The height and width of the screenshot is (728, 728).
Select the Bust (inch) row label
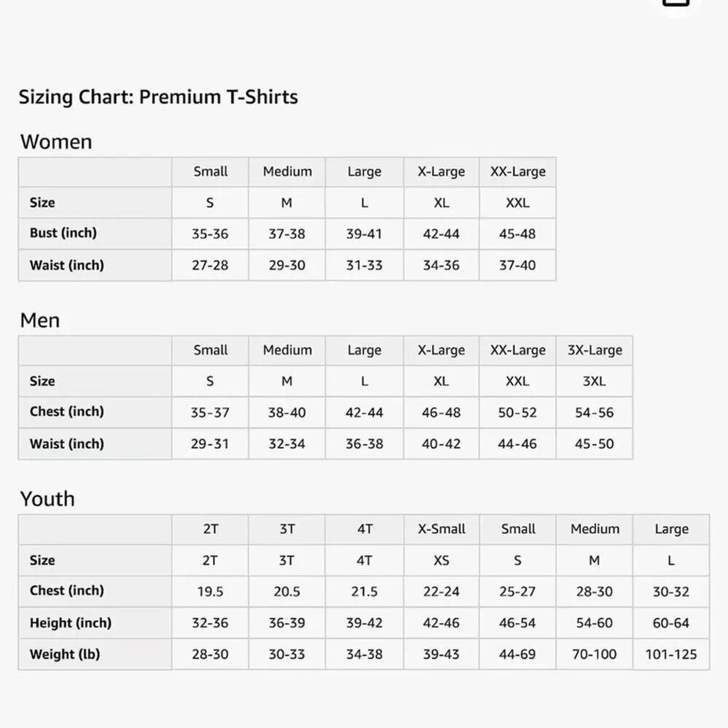coord(63,233)
